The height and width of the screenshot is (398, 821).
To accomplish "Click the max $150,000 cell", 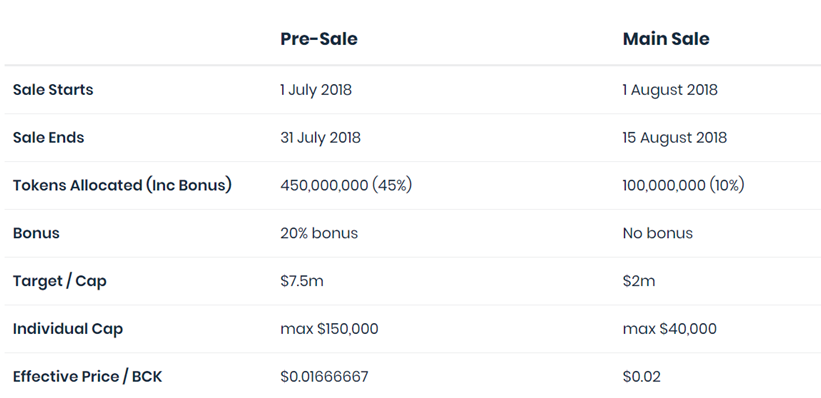I will tap(329, 329).
